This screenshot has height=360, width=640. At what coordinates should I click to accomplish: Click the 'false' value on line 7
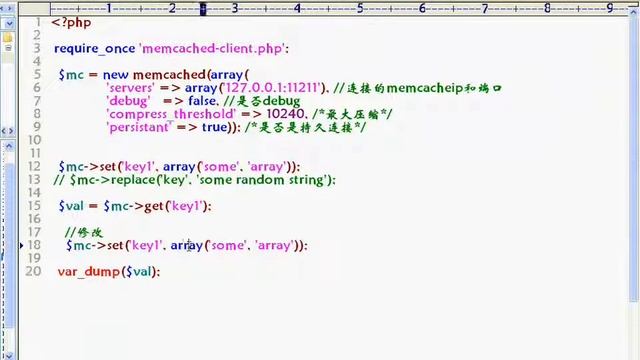202,101
